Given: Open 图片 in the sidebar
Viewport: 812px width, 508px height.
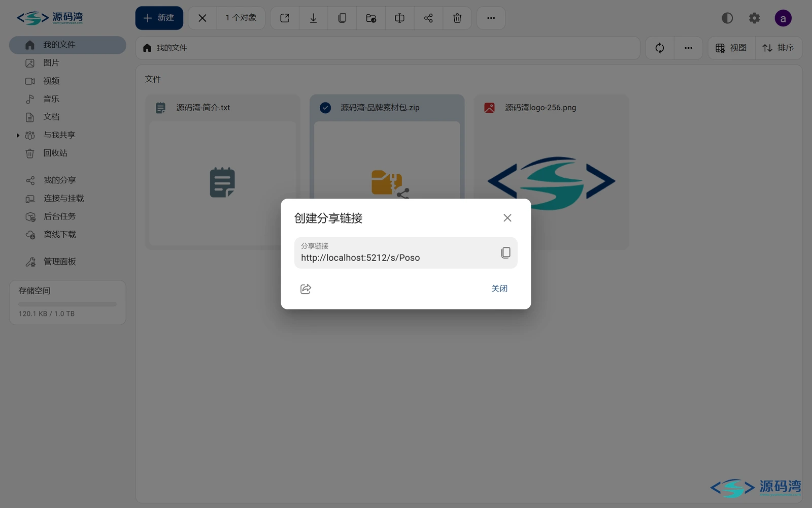Looking at the screenshot, I should tap(67, 63).
